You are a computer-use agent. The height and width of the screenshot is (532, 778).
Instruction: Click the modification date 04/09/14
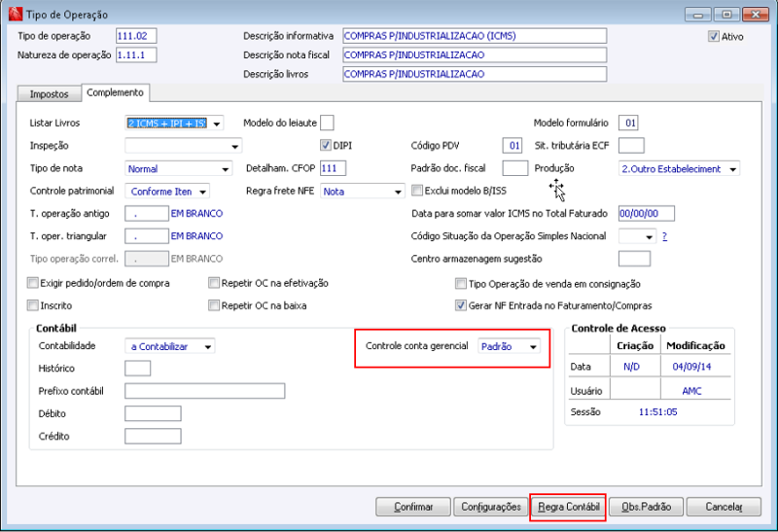tap(691, 367)
